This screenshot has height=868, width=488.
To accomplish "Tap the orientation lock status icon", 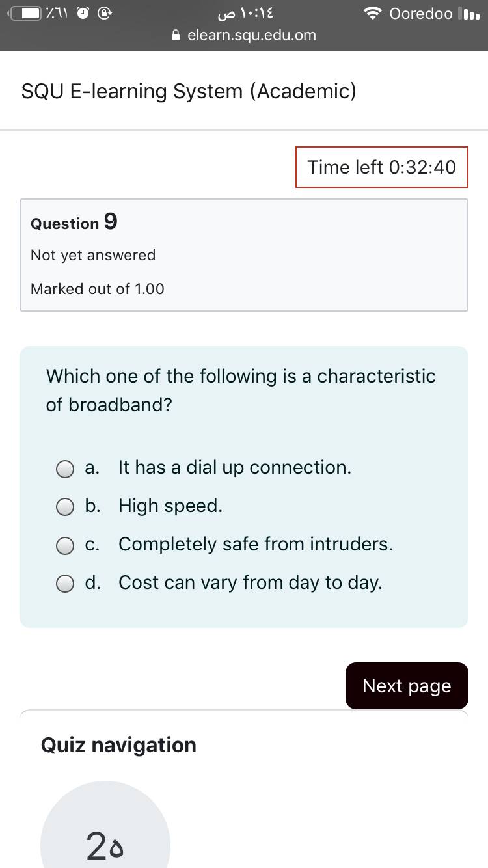I will (105, 14).
